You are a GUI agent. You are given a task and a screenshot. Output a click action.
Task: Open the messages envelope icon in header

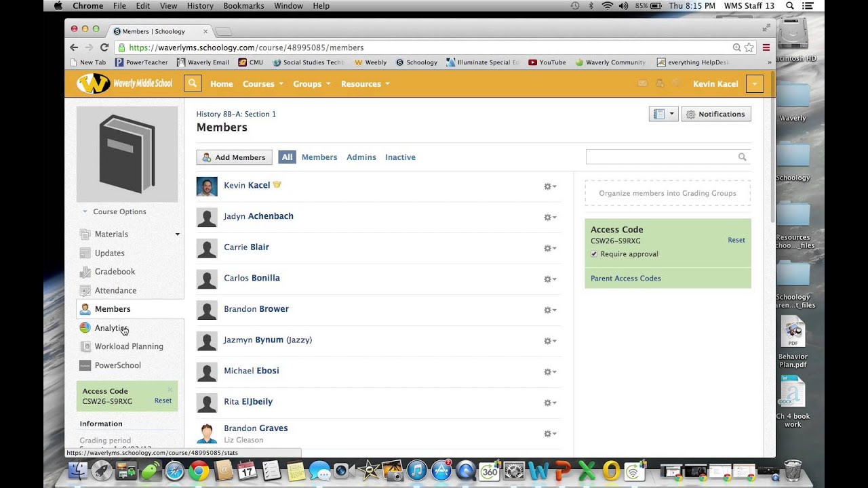(642, 83)
